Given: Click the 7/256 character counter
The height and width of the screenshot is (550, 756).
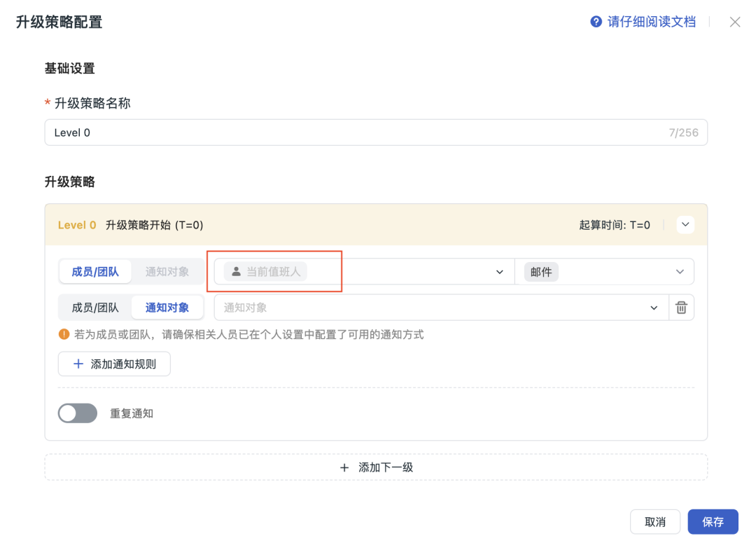Looking at the screenshot, I should click(x=683, y=132).
